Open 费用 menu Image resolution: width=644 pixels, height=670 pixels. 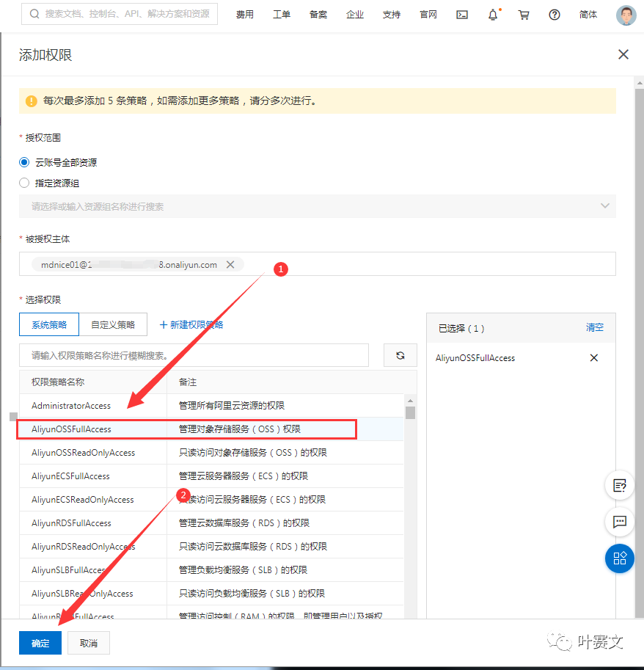click(x=245, y=15)
